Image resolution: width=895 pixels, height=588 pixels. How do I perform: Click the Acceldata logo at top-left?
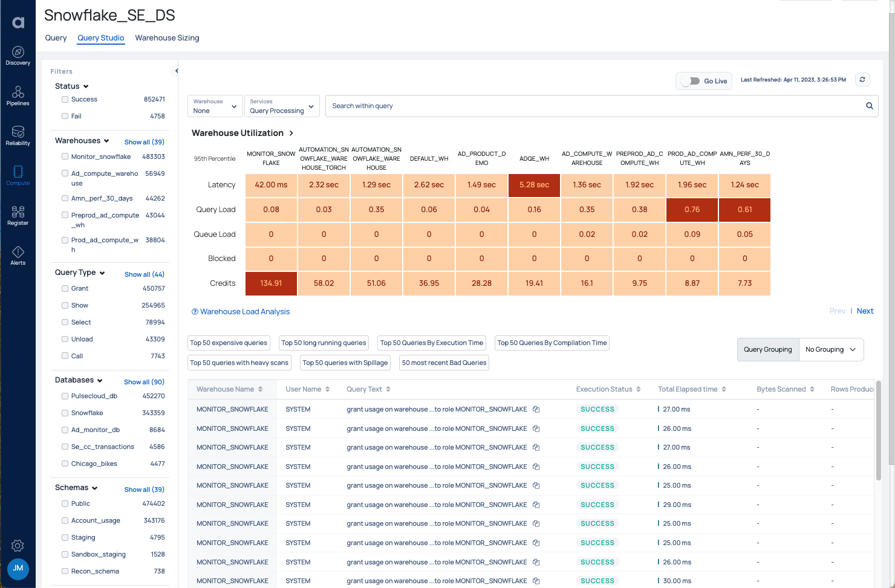[18, 22]
